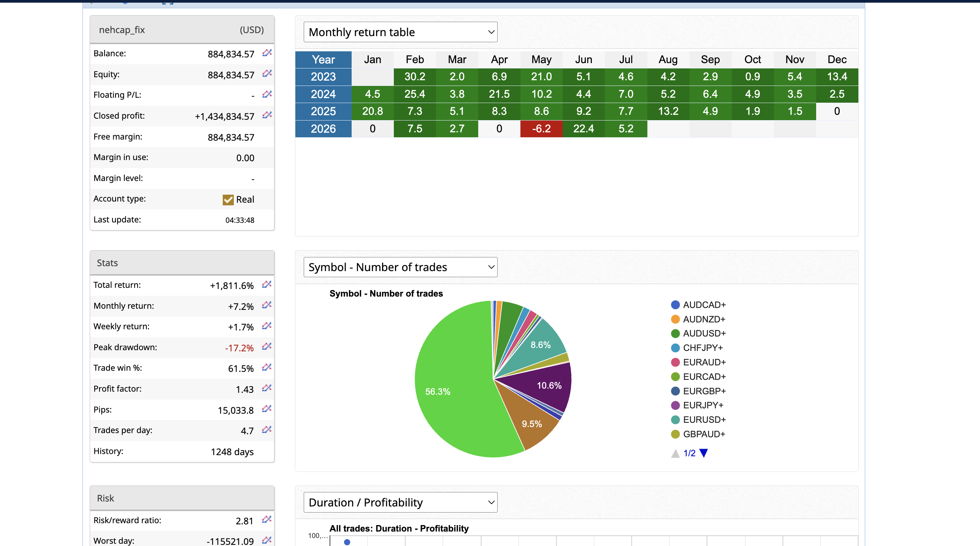Select the AUDUSD+ legend entry
The height and width of the screenshot is (546, 980).
point(698,334)
